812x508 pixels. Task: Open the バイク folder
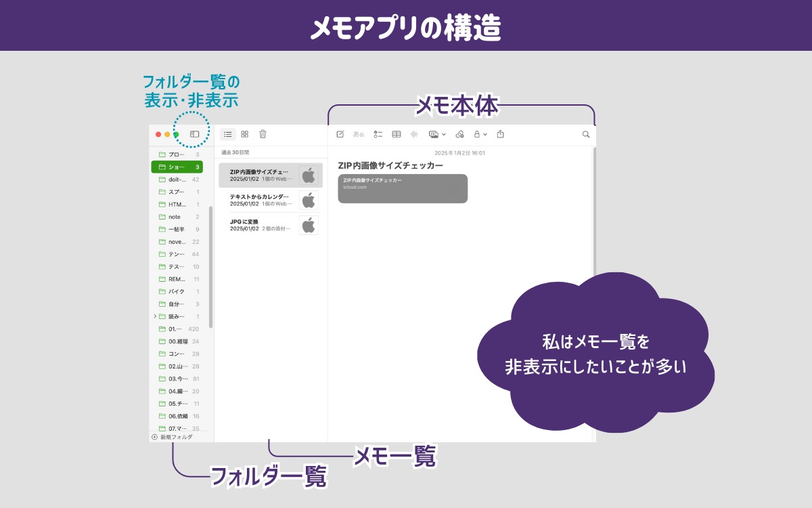click(177, 291)
